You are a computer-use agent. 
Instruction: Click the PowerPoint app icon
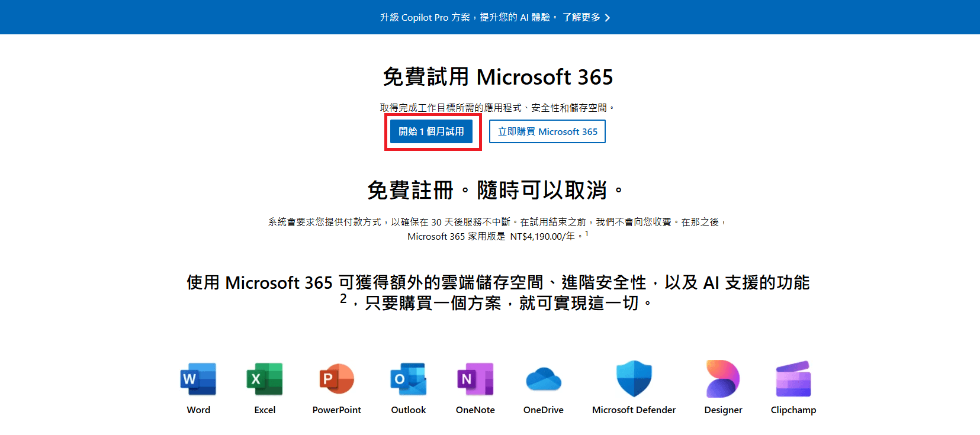coord(336,379)
